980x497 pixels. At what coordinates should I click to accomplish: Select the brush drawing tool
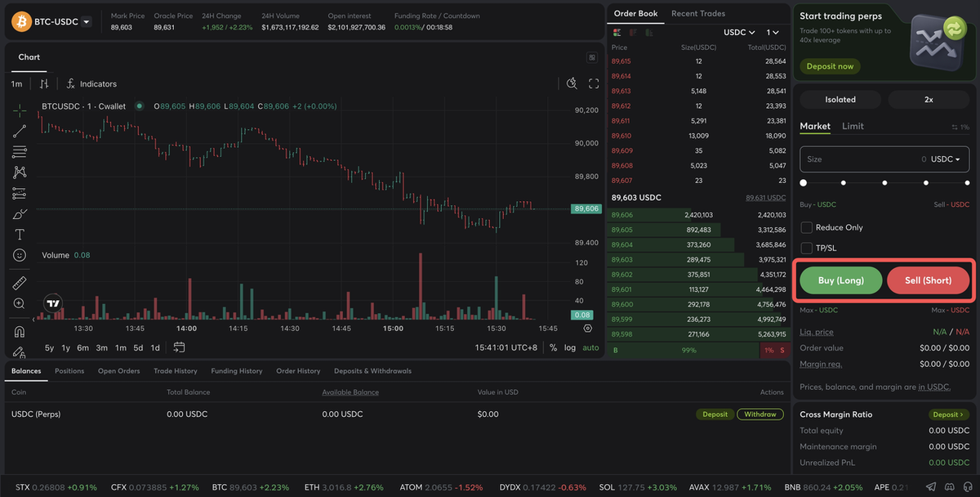[x=20, y=214]
